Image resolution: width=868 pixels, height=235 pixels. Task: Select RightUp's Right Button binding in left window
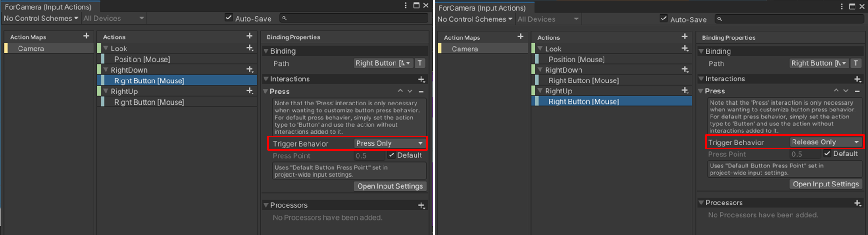(178, 102)
